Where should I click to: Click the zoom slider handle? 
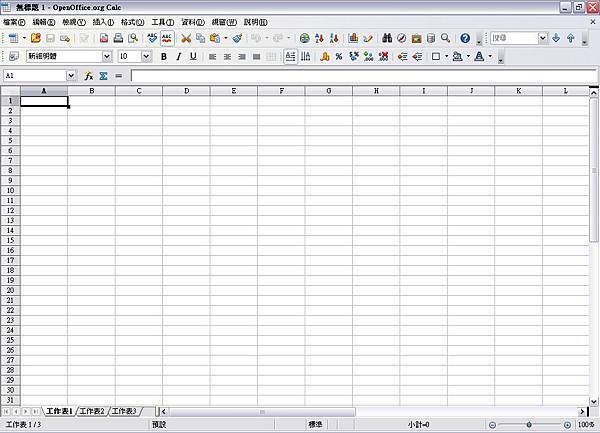pyautogui.click(x=529, y=425)
